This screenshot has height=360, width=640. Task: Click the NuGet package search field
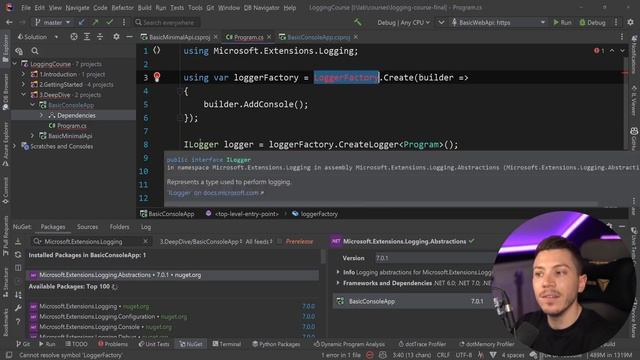pyautogui.click(x=91, y=242)
